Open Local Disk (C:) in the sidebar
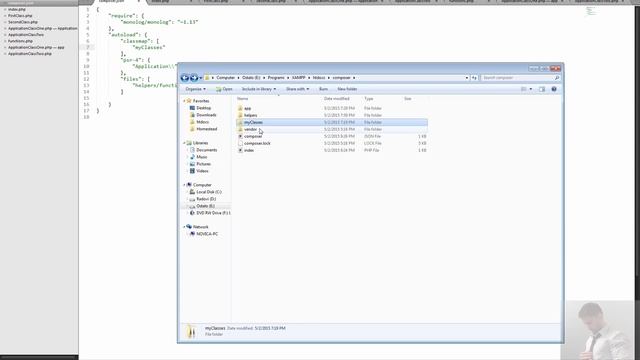 point(209,192)
